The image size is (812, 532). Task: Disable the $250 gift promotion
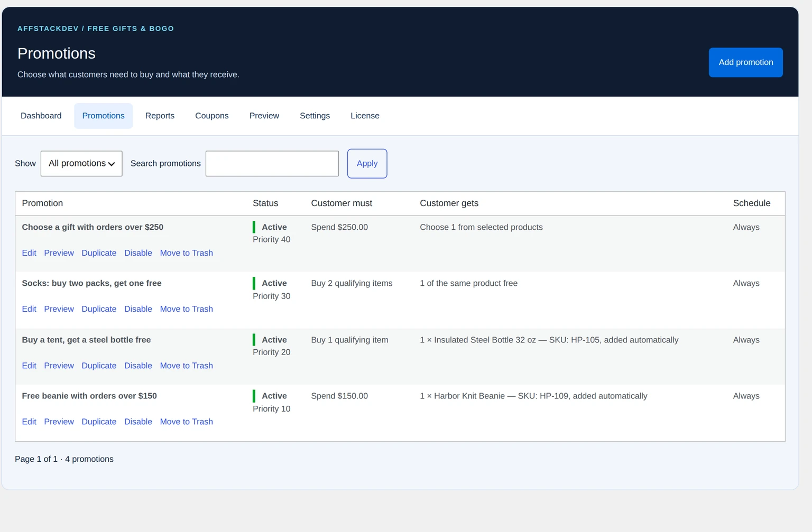coord(138,253)
